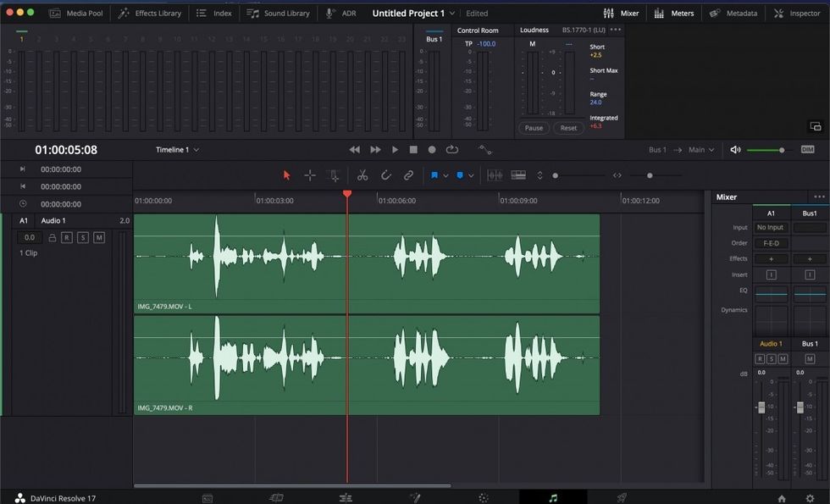Image resolution: width=830 pixels, height=504 pixels.
Task: Open the automation controls icon
Action: click(485, 150)
